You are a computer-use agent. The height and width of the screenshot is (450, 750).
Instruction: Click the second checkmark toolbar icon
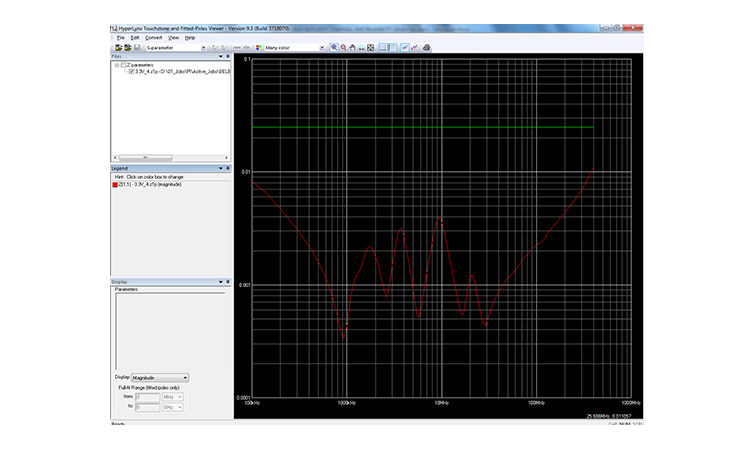(x=224, y=48)
